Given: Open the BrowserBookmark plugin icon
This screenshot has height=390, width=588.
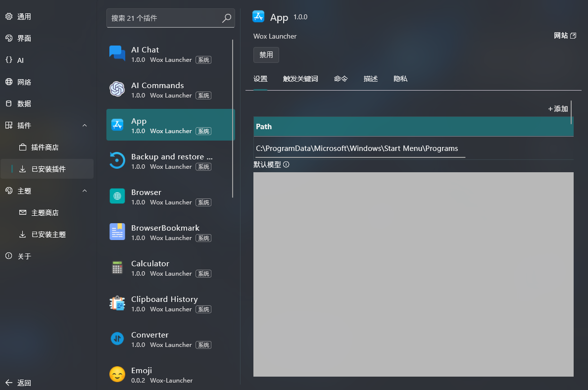Looking at the screenshot, I should click(117, 232).
